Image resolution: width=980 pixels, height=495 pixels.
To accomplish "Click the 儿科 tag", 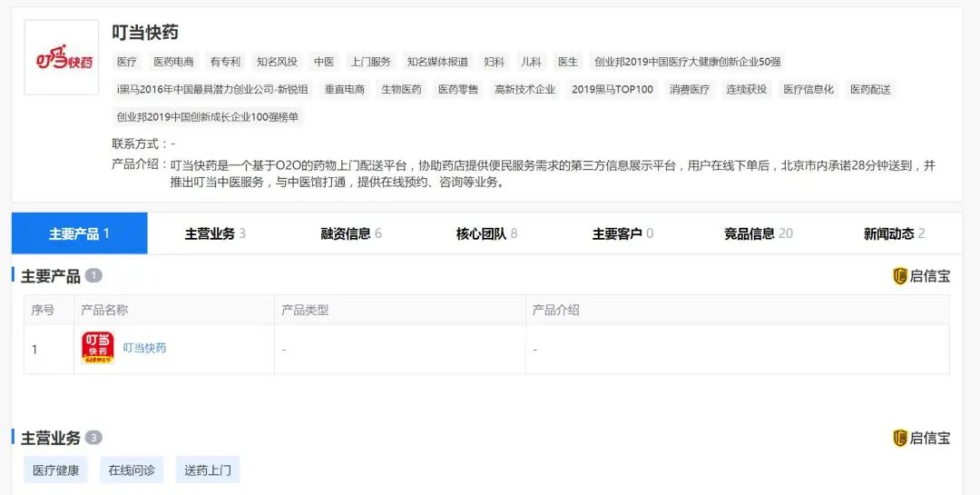I will coord(531,62).
